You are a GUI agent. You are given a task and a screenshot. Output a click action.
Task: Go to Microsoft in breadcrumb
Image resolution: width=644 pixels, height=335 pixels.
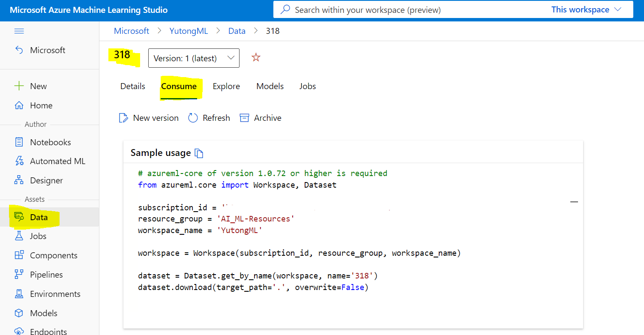click(x=132, y=31)
